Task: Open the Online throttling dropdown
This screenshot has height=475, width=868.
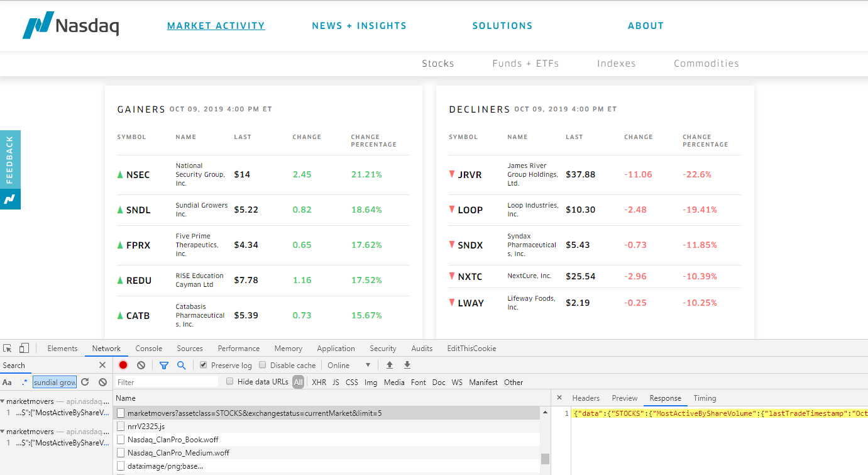Action: (349, 365)
